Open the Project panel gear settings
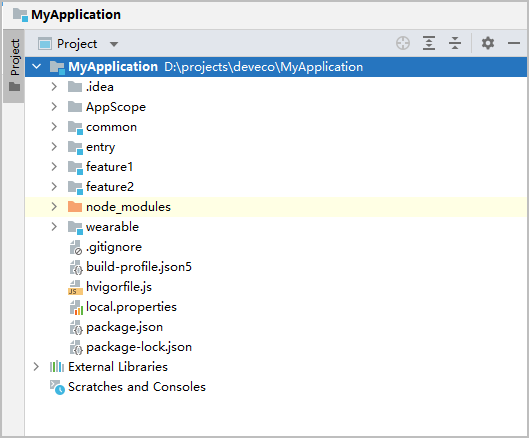 (x=488, y=43)
